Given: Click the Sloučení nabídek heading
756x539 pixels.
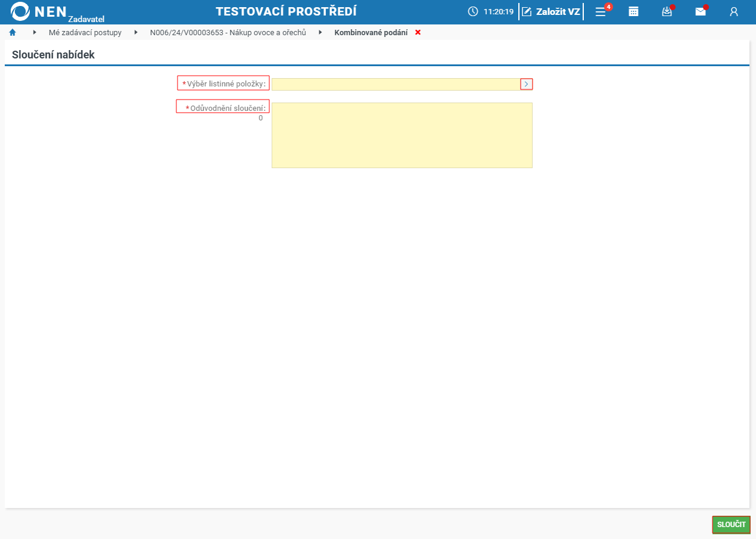Looking at the screenshot, I should tap(54, 55).
